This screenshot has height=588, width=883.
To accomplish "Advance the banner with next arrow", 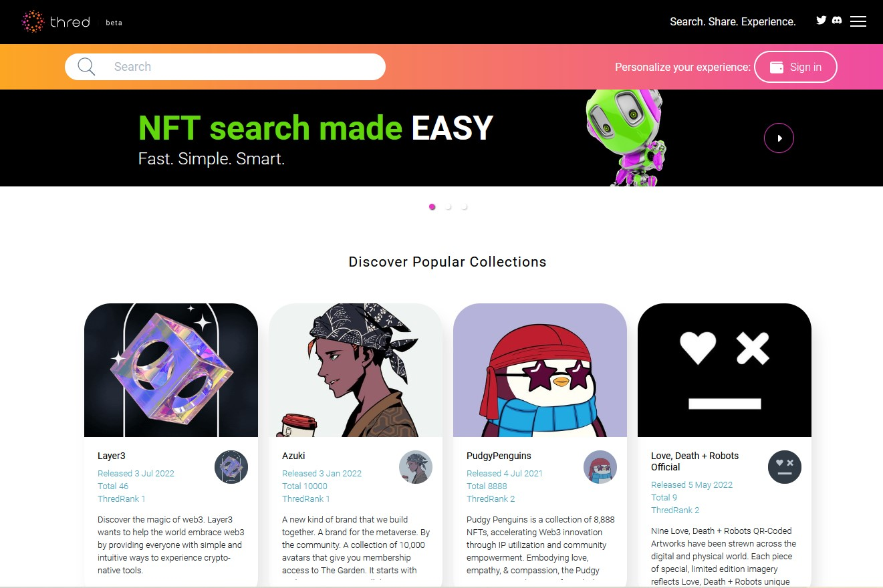I will [779, 138].
